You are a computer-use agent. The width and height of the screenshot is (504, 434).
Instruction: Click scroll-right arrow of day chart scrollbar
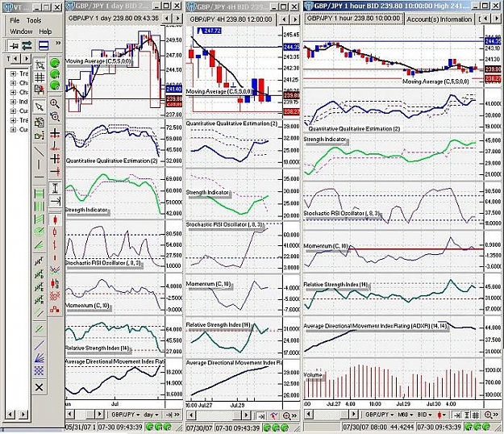[100, 414]
